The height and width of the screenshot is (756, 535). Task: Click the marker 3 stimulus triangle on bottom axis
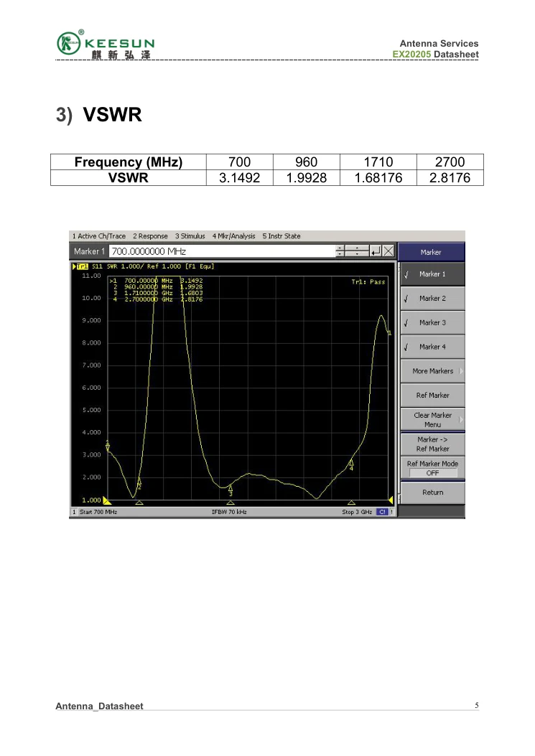231,503
